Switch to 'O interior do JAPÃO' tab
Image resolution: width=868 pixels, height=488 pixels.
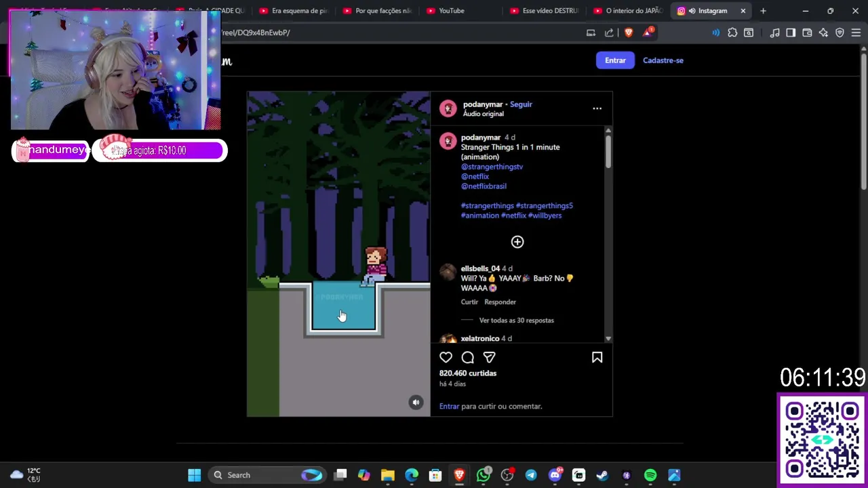(628, 11)
